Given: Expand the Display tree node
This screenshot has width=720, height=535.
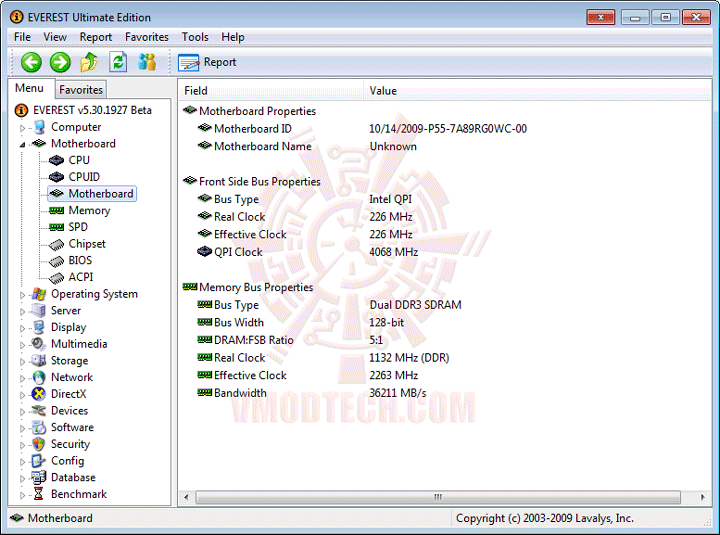Looking at the screenshot, I should [x=22, y=328].
